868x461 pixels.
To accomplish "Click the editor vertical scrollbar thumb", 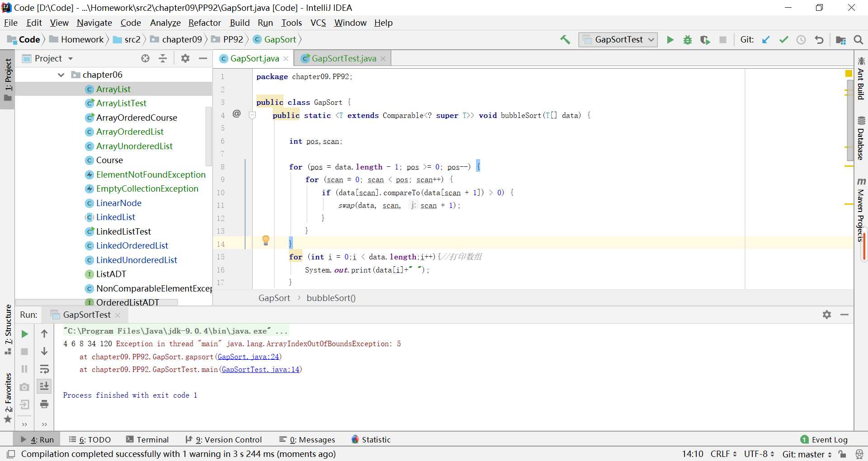I will 850,120.
